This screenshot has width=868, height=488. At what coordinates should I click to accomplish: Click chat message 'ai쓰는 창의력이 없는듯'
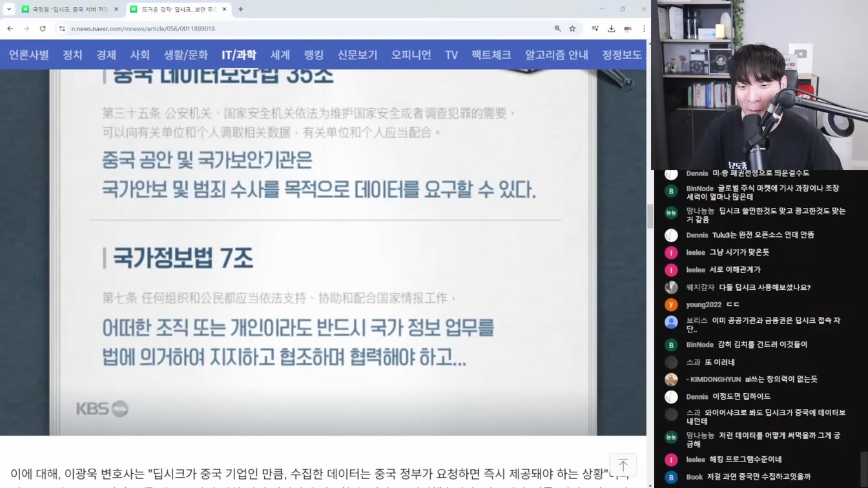click(x=781, y=380)
